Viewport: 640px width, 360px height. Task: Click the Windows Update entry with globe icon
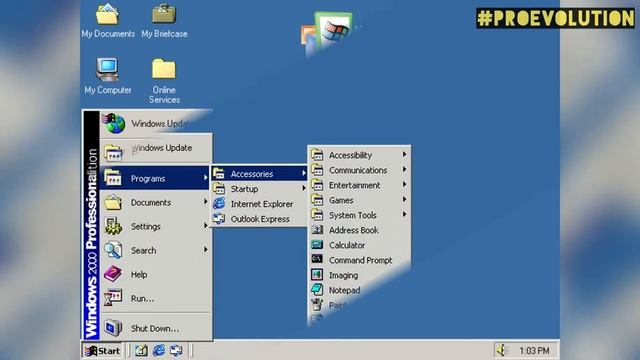coord(156,124)
